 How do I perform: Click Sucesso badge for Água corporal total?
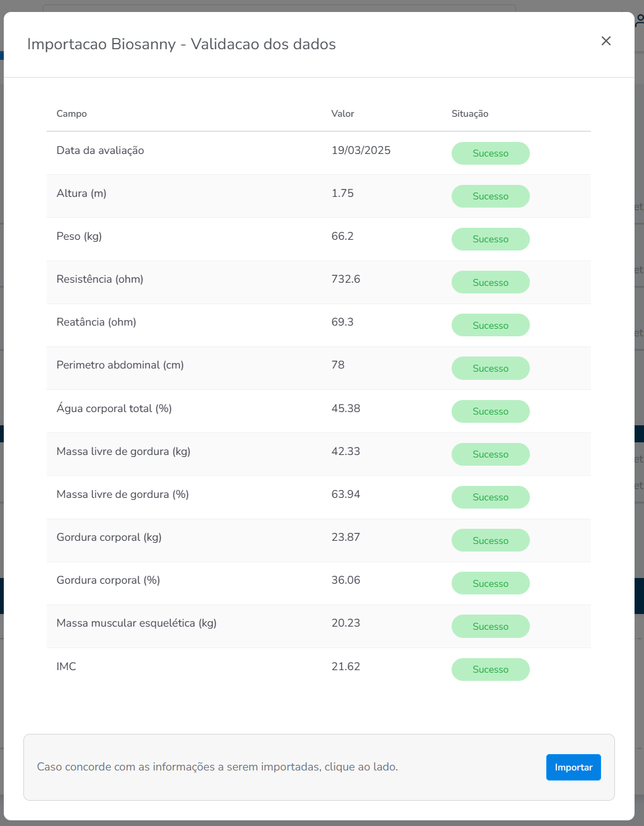click(490, 411)
